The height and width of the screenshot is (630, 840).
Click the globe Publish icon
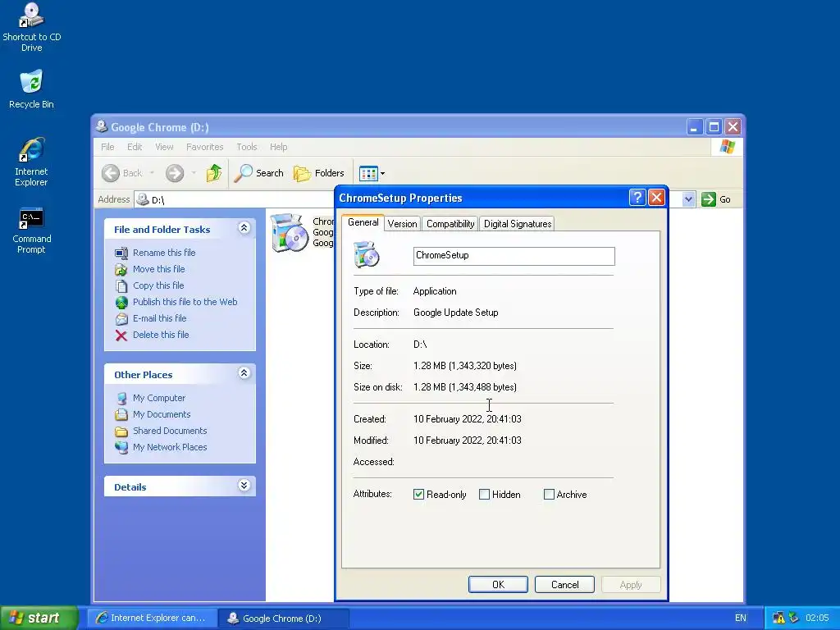121,303
